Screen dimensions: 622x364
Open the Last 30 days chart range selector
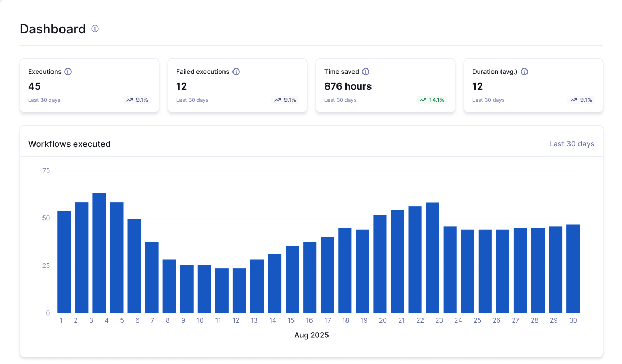click(572, 143)
